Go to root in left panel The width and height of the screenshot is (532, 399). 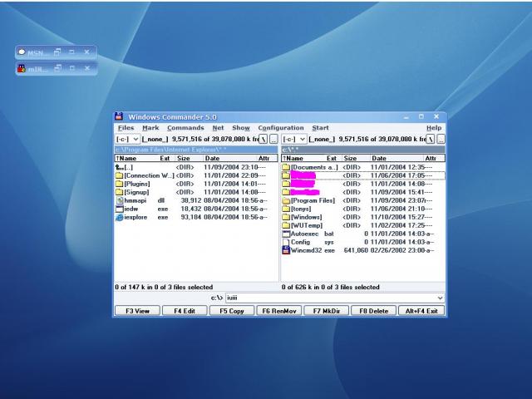[264, 139]
